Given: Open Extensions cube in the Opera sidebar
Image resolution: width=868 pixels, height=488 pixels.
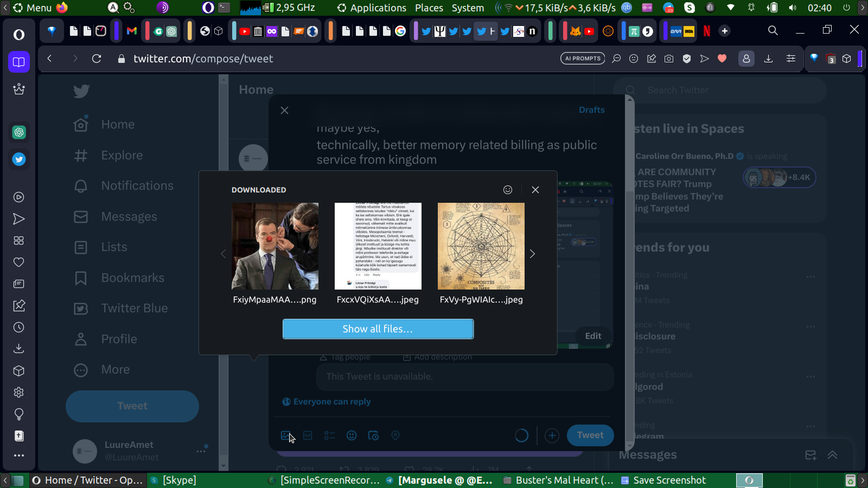Looking at the screenshot, I should pyautogui.click(x=19, y=371).
